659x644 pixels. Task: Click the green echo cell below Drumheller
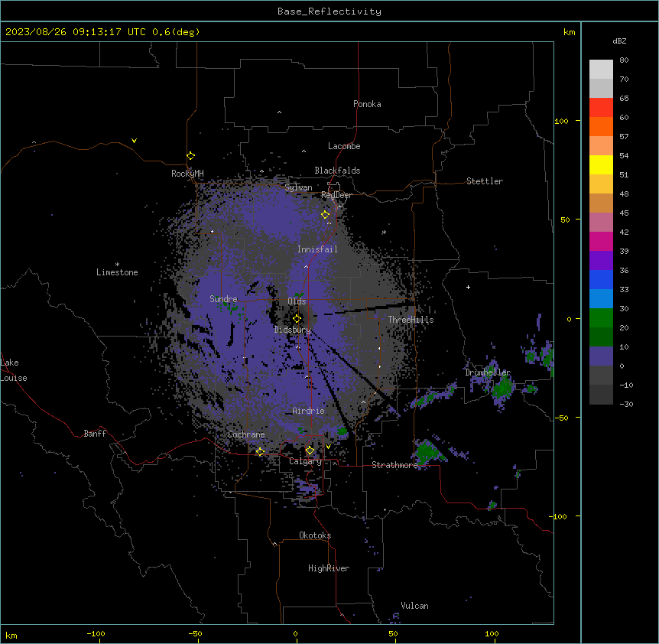pyautogui.click(x=502, y=388)
